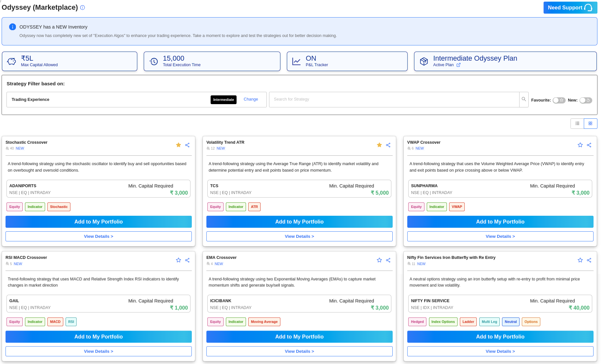Click the Intermediate Odyssey Plan card
The width and height of the screenshot is (601, 364).
coord(505,61)
